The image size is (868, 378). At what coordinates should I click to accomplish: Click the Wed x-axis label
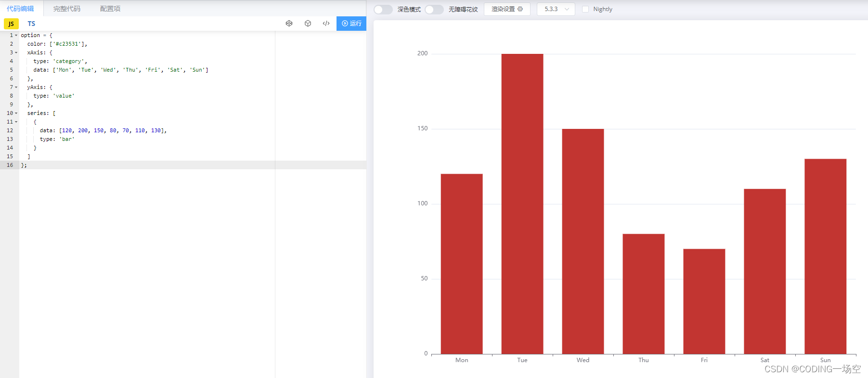click(x=583, y=360)
